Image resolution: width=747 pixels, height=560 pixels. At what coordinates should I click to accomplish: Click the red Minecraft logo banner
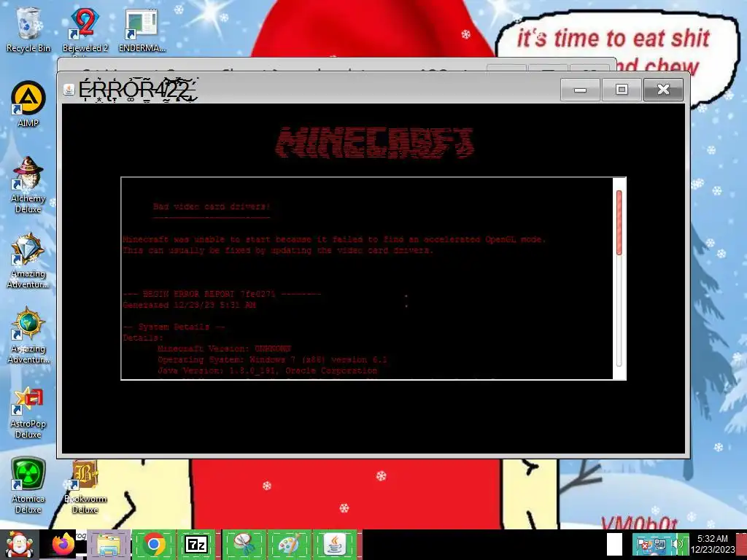374,142
